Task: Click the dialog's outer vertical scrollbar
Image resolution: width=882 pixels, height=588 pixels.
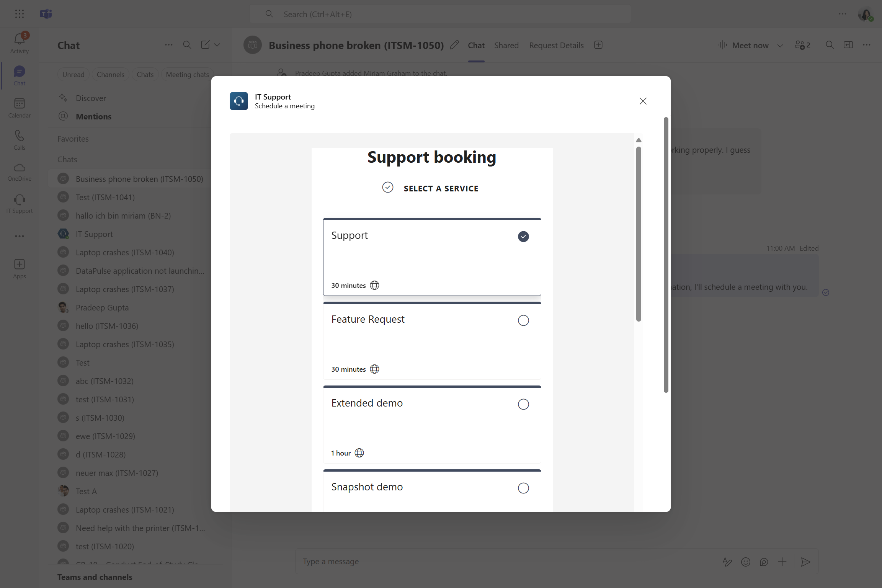Action: [x=666, y=255]
